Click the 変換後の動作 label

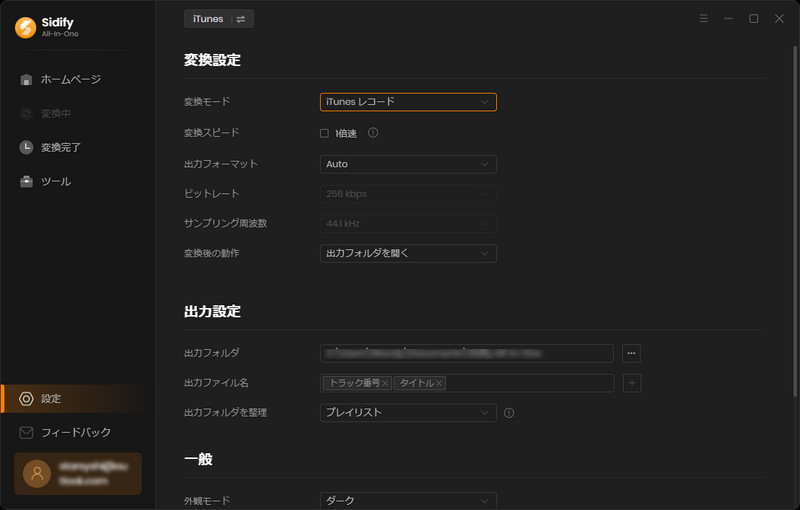(211, 253)
